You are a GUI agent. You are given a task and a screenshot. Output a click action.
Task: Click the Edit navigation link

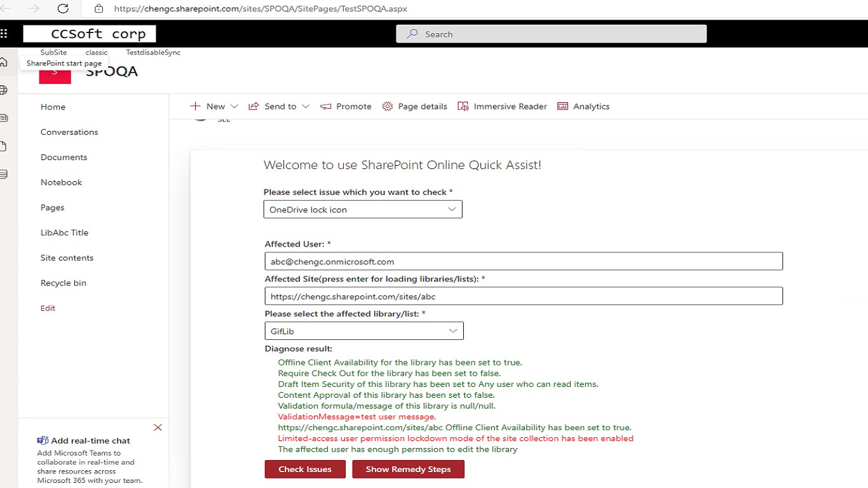point(48,308)
